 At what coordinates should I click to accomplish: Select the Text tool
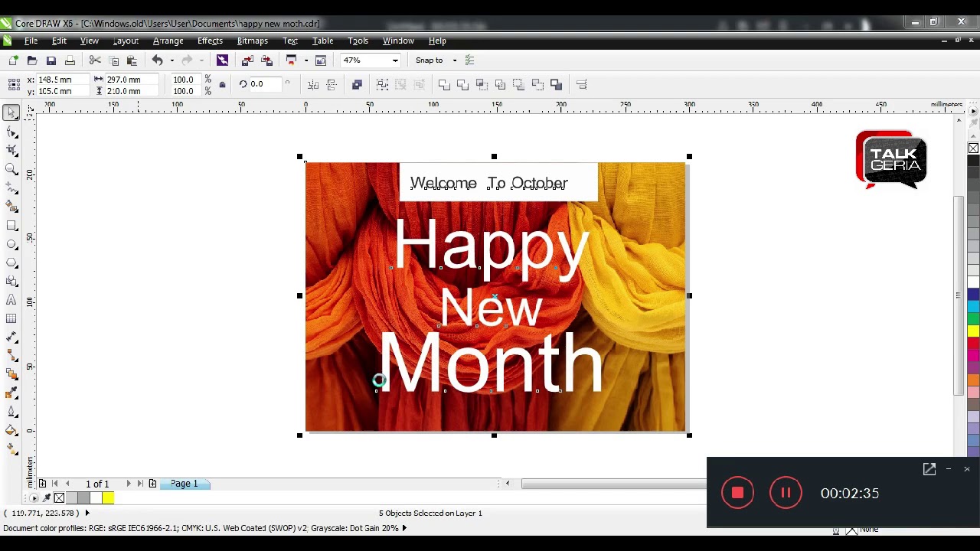[x=11, y=300]
